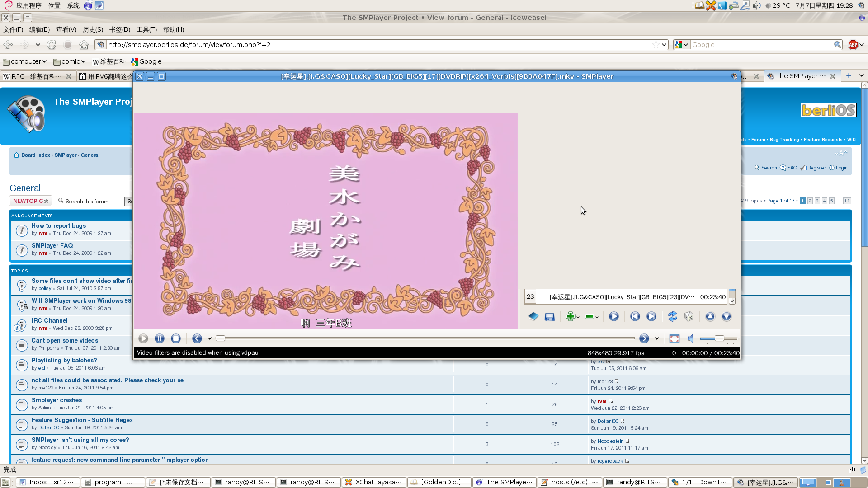Open the Smplayer crashes topic
The height and width of the screenshot is (488, 868).
(x=57, y=400)
